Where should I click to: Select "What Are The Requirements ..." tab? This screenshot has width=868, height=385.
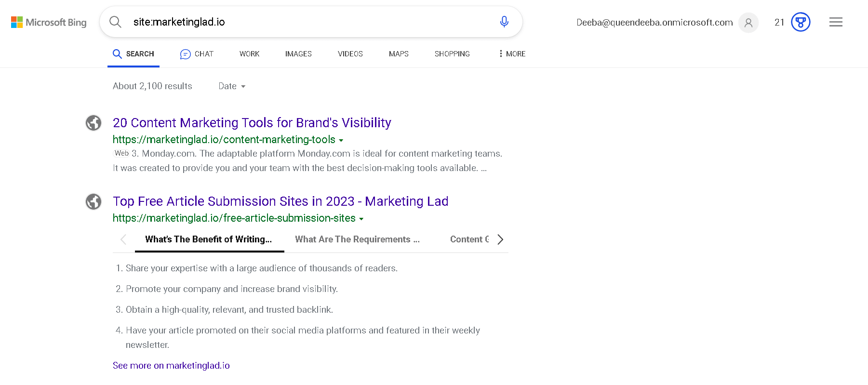[x=357, y=239]
